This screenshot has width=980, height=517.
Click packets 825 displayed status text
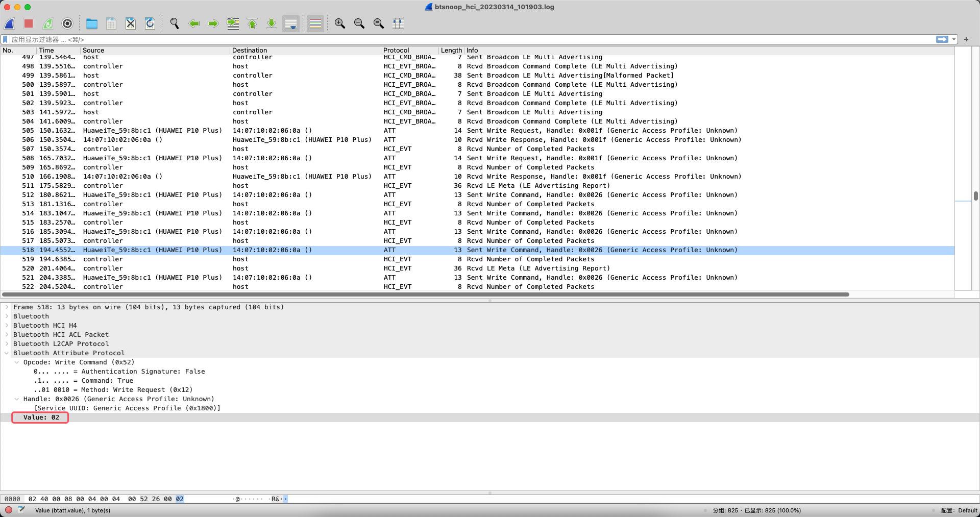pos(757,510)
